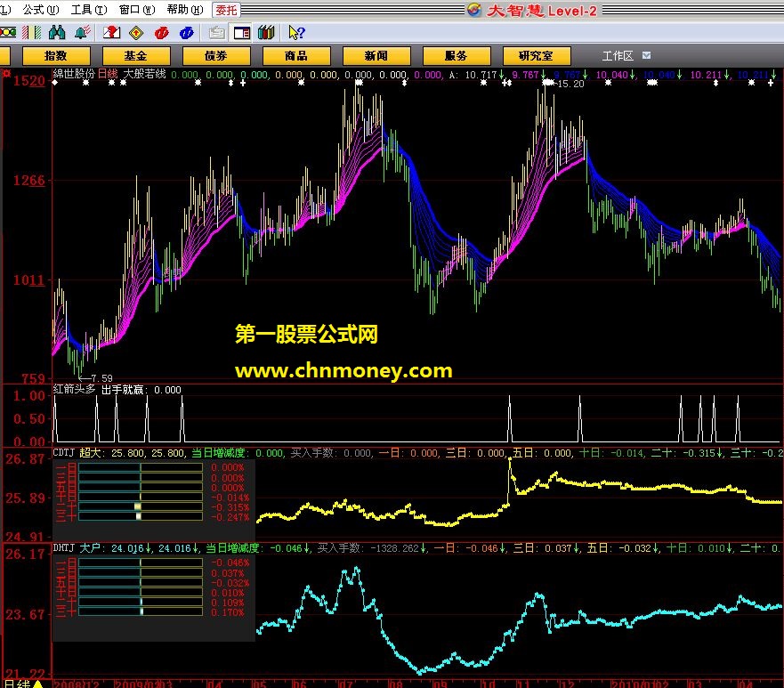Open the 帮助(H) menu
Viewport: 784px width, 688px height.
185,10
